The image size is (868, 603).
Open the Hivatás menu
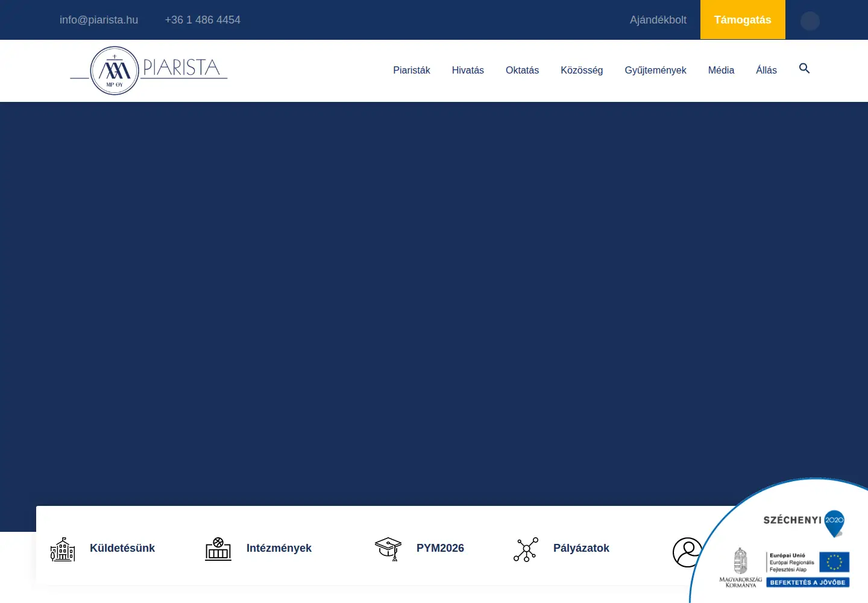pos(468,71)
